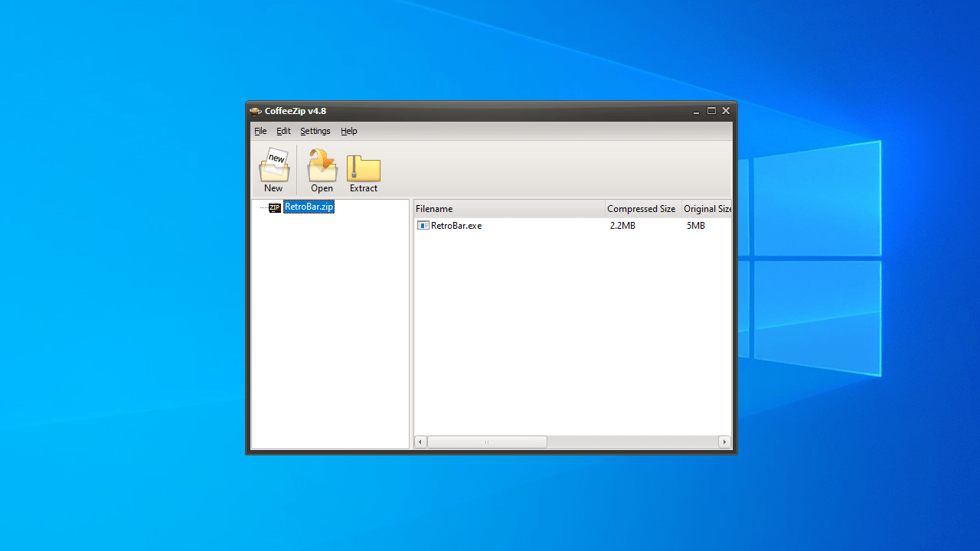Click the ZIP icon beside RetroBar.zip
Image resolution: width=980 pixels, height=551 pixels.
click(275, 207)
